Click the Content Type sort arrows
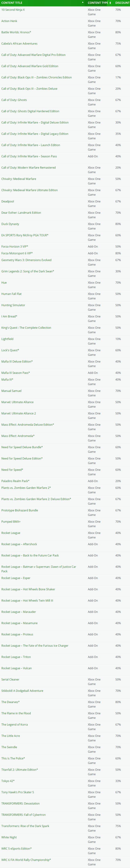Screen dimensions: 130x868 pyautogui.click(x=110, y=3)
